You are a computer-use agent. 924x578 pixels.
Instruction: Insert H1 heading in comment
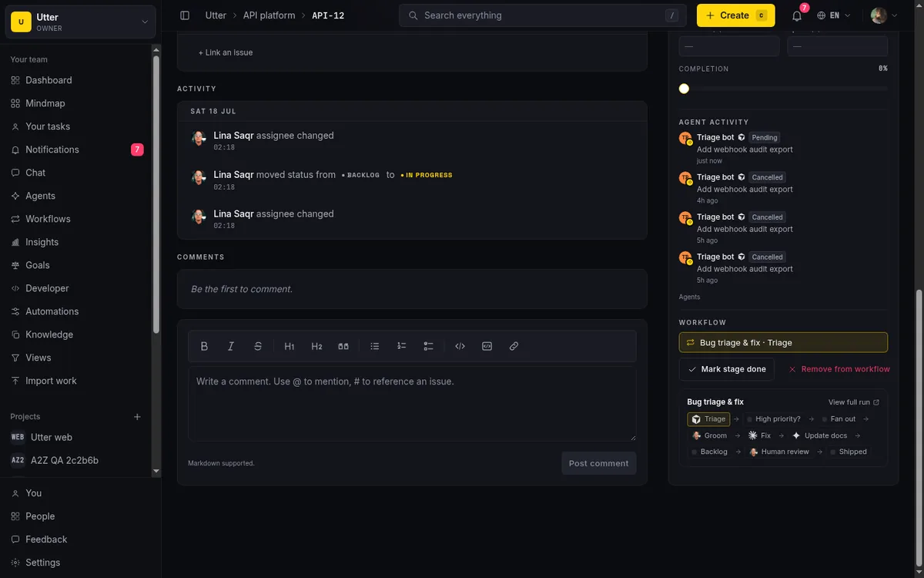coord(290,347)
